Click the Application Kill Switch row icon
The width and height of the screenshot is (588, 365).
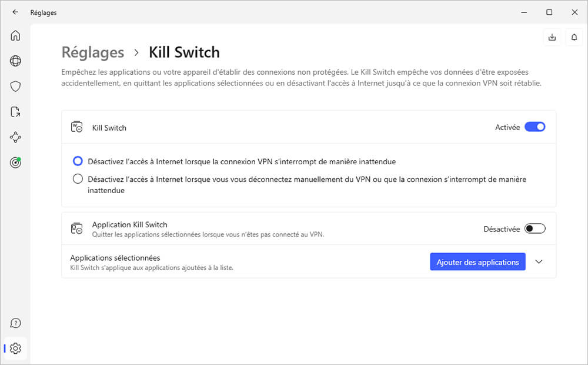pos(77,228)
